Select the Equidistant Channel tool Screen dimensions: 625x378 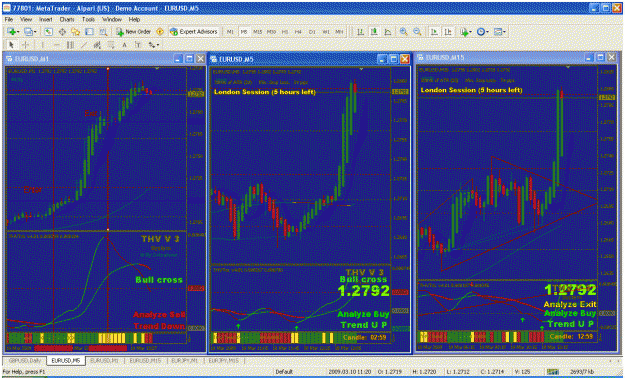[x=70, y=45]
